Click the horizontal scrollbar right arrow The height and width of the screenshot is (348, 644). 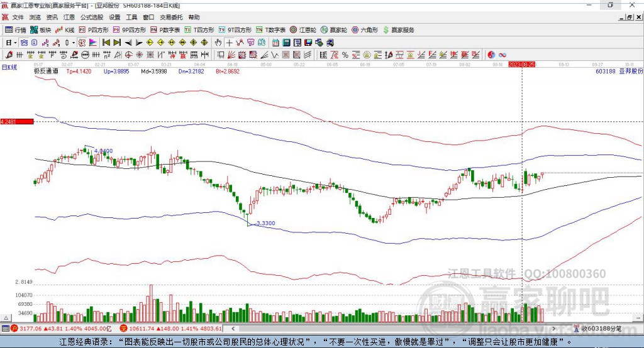pyautogui.click(x=553, y=329)
